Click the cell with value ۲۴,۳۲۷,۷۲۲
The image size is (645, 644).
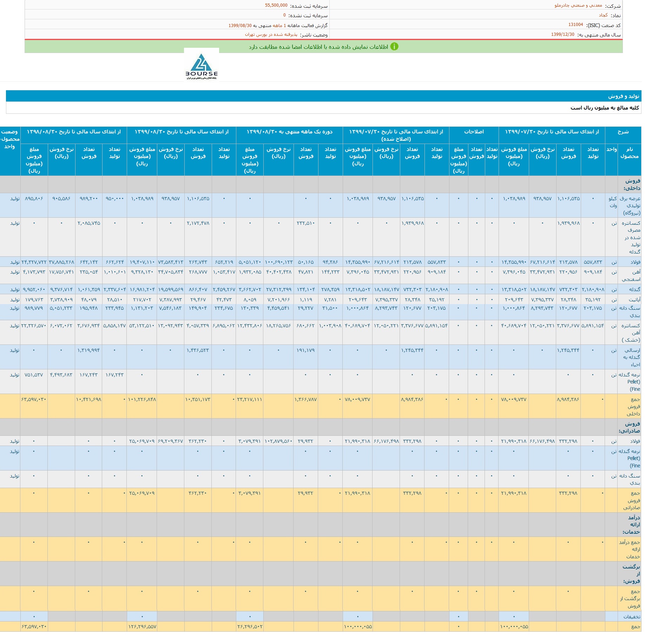(34, 262)
